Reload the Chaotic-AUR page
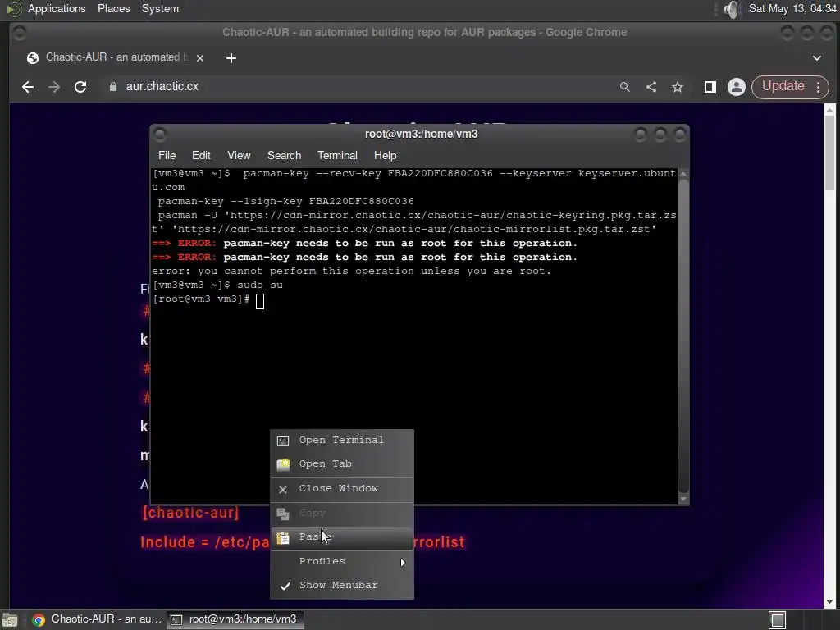The width and height of the screenshot is (840, 630). 80,87
